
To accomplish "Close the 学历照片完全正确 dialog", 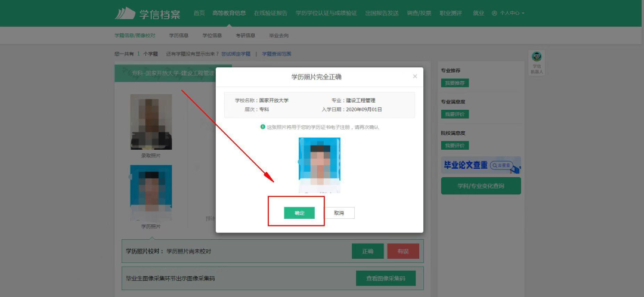I will [x=415, y=76].
